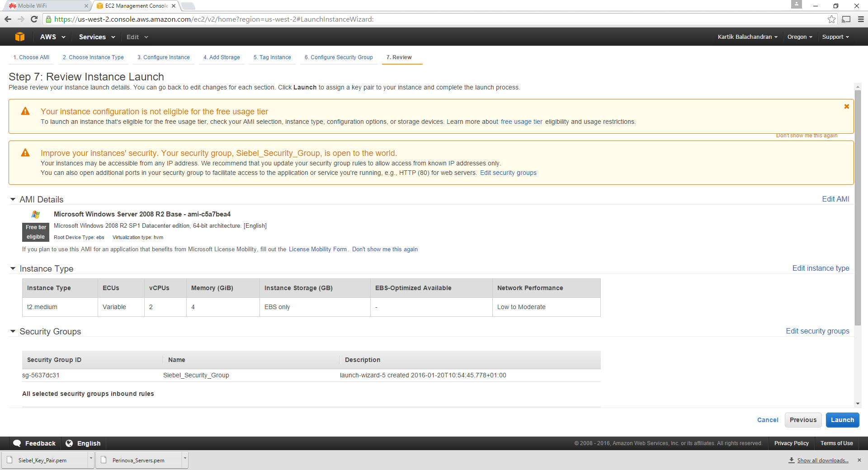
Task: Click Don't show me this again near License Mobility
Action: click(385, 249)
